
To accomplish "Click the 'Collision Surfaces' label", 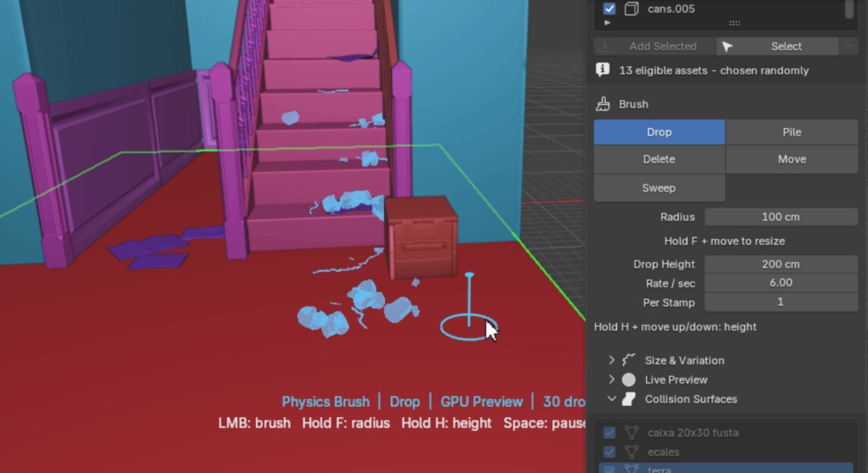I will click(691, 399).
